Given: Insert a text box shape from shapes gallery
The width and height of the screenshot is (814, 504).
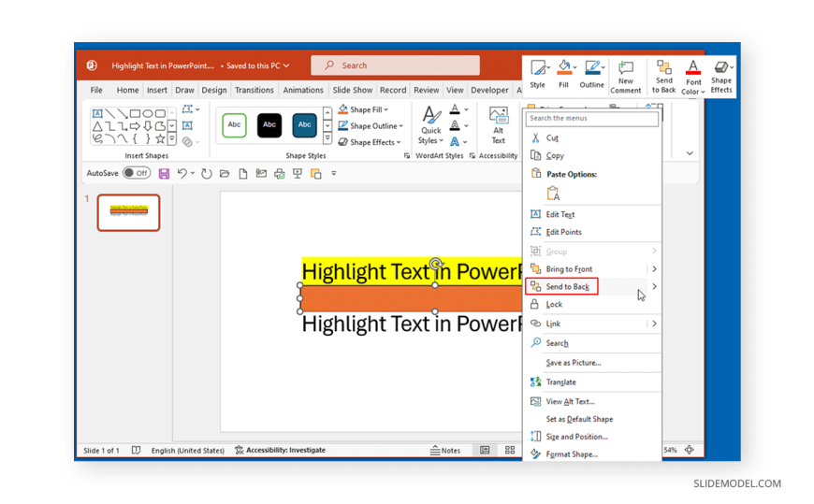Looking at the screenshot, I should (97, 113).
